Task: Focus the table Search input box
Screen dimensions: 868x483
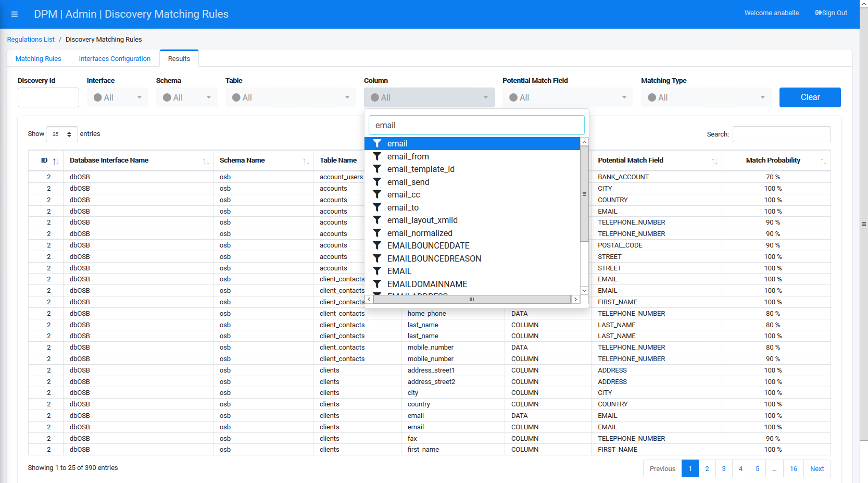Action: [782, 134]
